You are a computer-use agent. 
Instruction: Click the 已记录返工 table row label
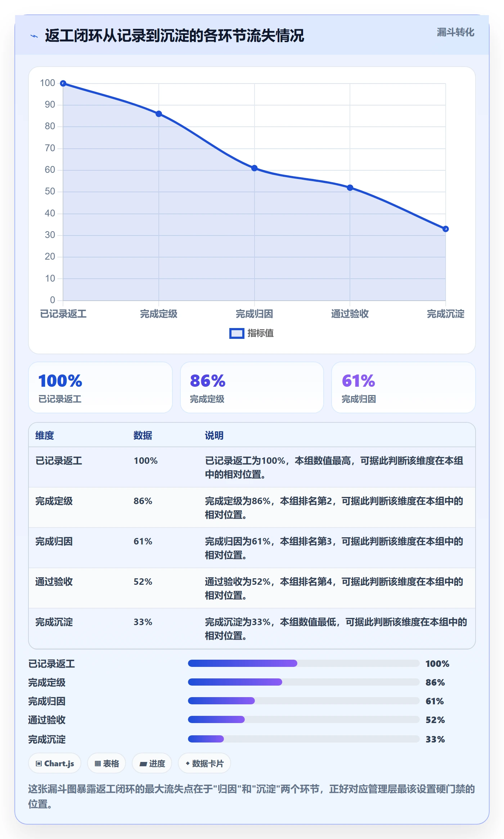(x=59, y=461)
